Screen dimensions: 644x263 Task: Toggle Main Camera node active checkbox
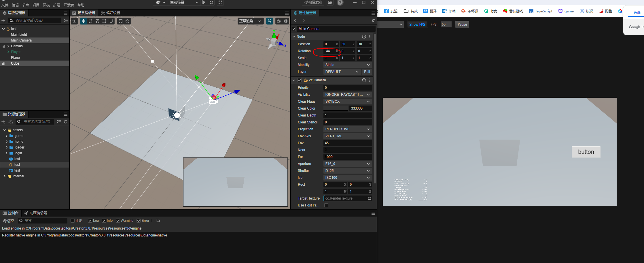tap(294, 29)
